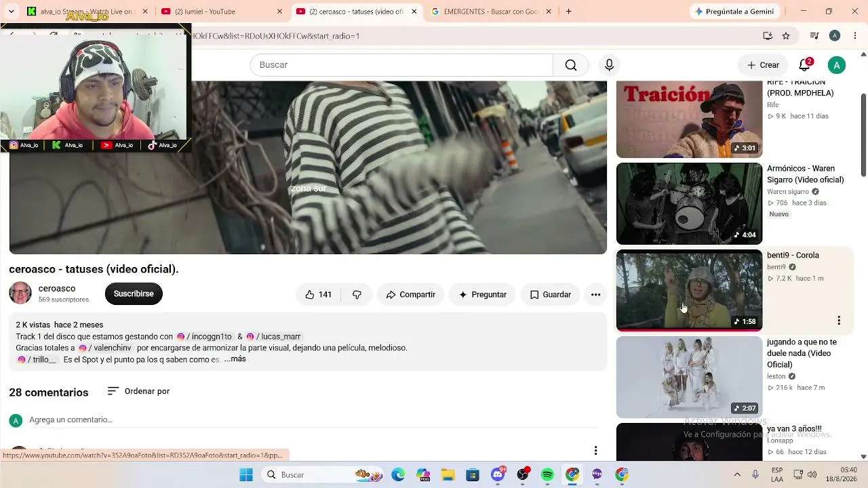Open comment options three-dot menu
The width and height of the screenshot is (868, 488).
coord(595,451)
